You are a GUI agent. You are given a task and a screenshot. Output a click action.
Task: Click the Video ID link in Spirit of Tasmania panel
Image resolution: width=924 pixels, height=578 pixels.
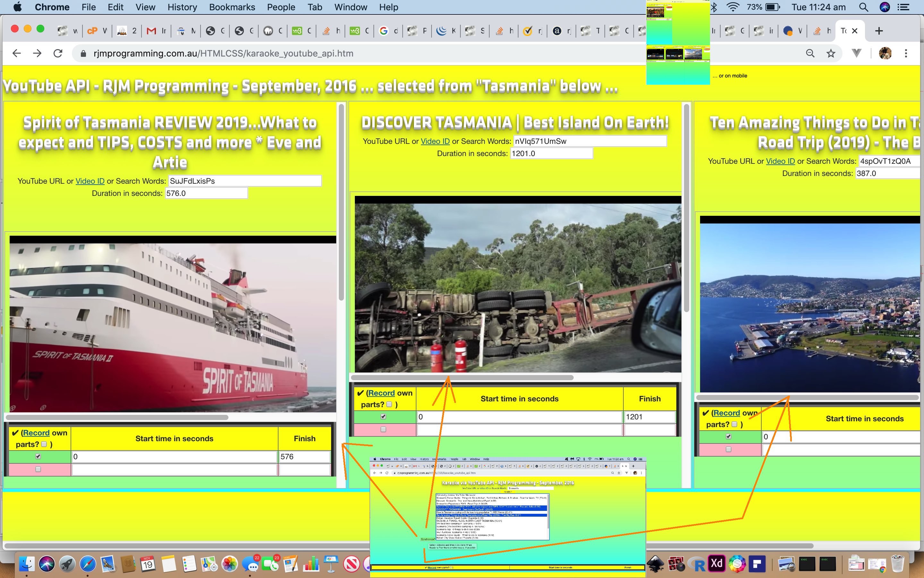coord(90,181)
